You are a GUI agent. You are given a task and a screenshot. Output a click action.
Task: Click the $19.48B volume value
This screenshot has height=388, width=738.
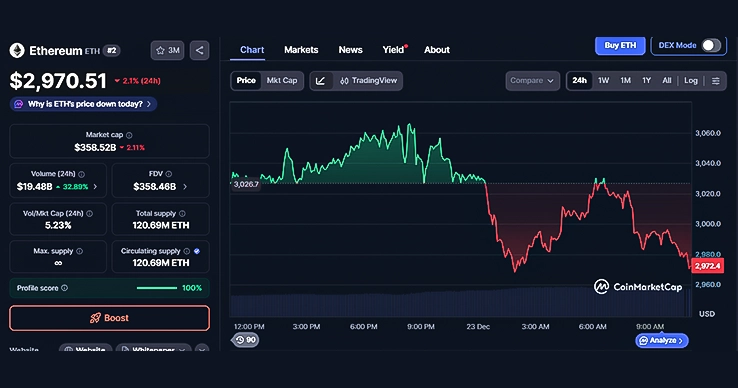(34, 187)
